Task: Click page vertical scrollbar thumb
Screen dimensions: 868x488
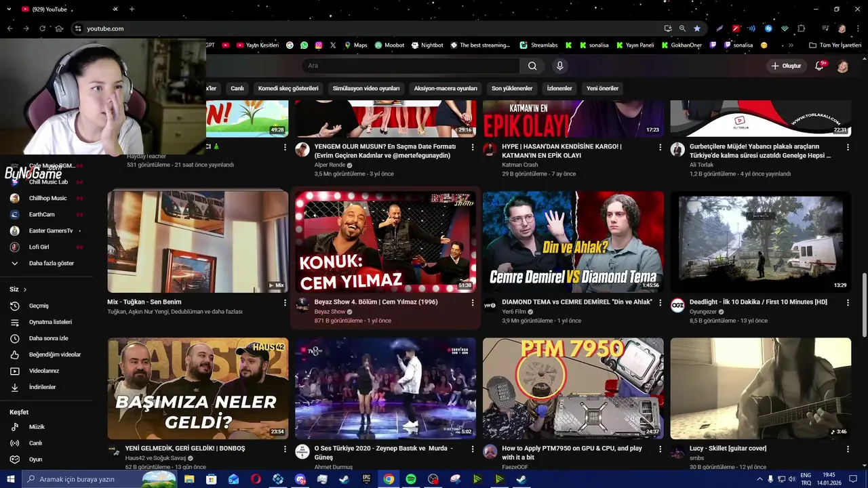Action: (x=864, y=305)
